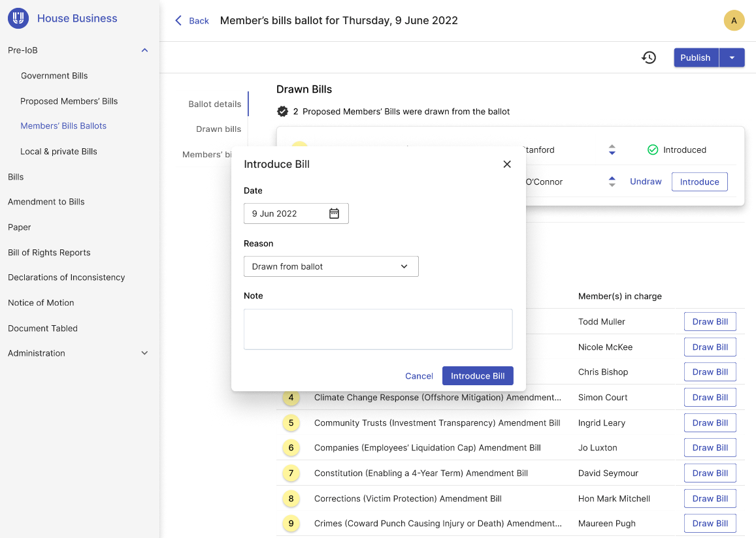Select ballot number 9 badge
This screenshot has height=538, width=756.
[x=291, y=524]
